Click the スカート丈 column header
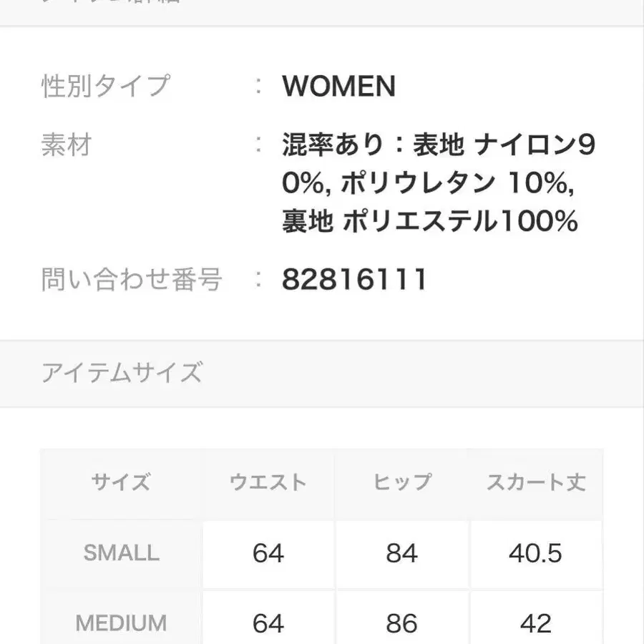This screenshot has width=644, height=644. click(x=536, y=483)
